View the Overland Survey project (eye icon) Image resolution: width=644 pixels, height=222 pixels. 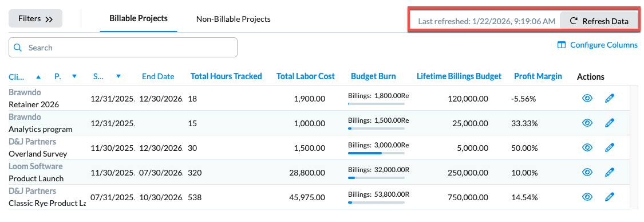click(x=587, y=147)
